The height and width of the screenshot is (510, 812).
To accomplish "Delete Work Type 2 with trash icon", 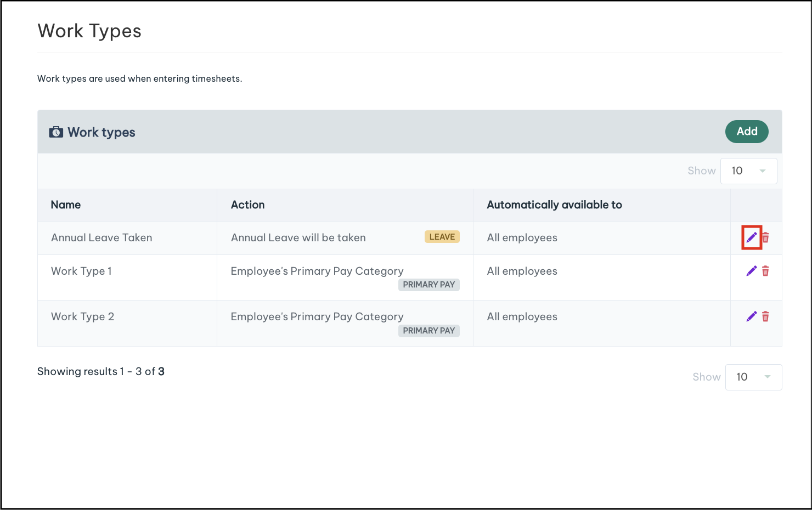I will [x=765, y=316].
